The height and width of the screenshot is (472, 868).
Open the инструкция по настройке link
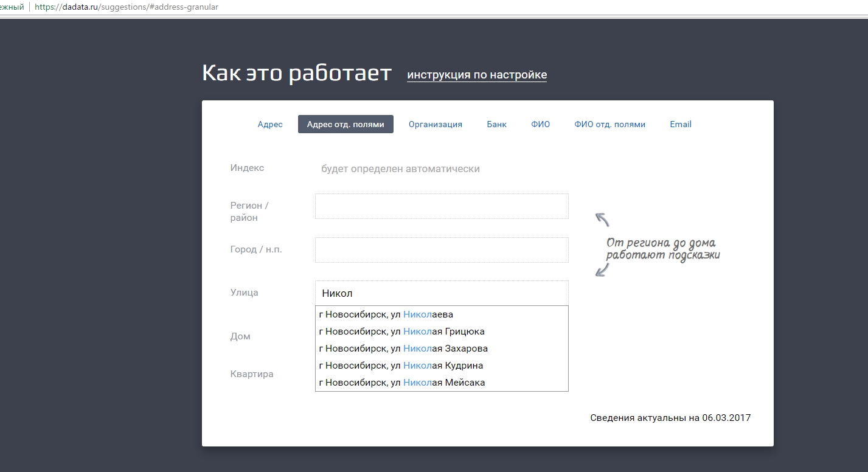(477, 75)
